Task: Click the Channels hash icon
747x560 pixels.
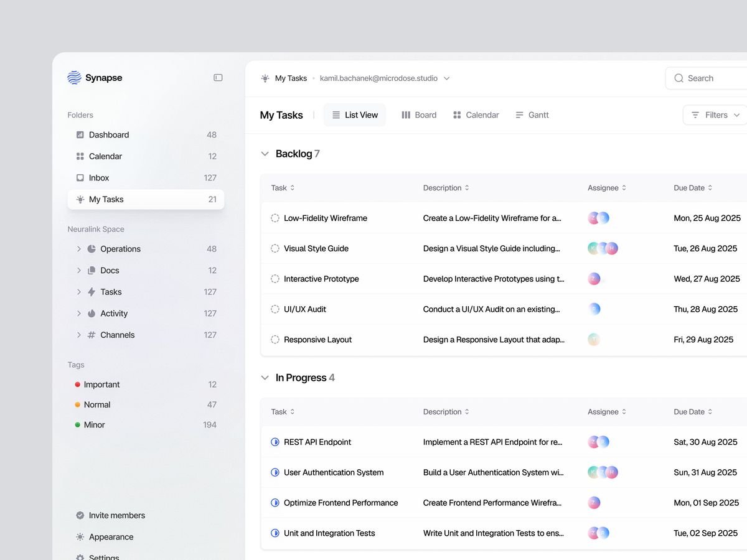Action: [x=92, y=335]
